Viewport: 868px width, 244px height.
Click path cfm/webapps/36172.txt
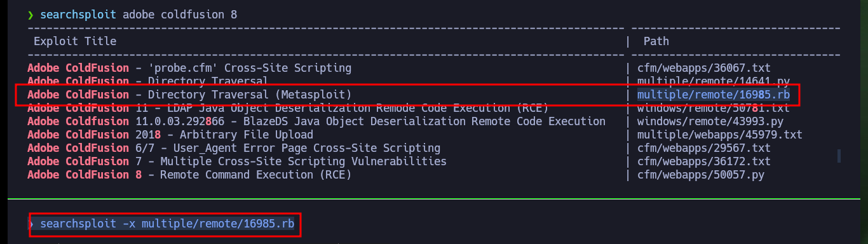[x=704, y=161]
